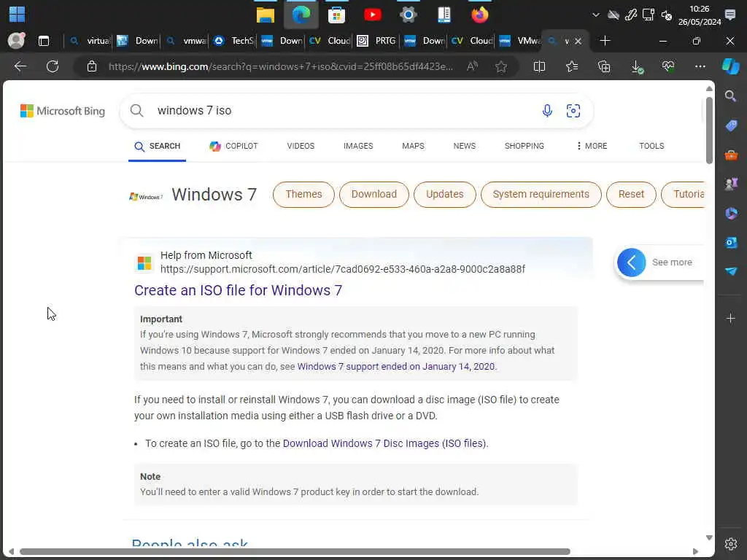Open the Windows Start menu
Image resolution: width=747 pixels, height=560 pixels.
[x=17, y=15]
